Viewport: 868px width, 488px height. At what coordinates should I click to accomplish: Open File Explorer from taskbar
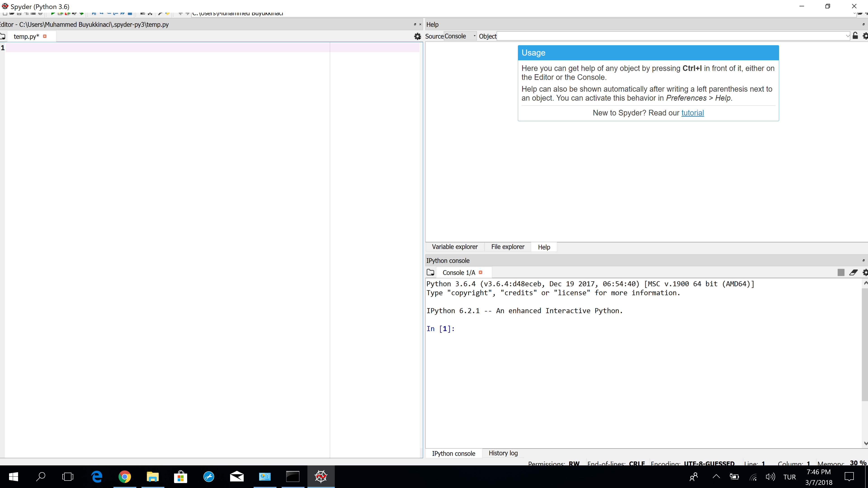(x=153, y=477)
